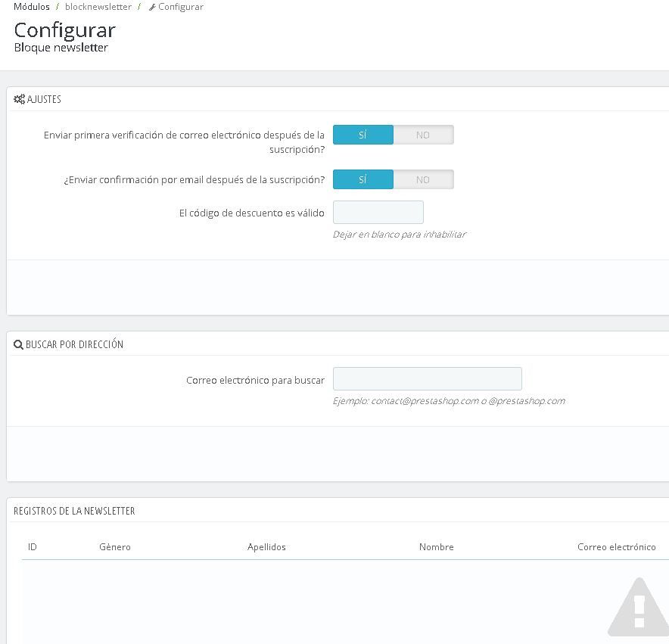Click the '¿Enviar confirmación por email' label
Screen dimensions: 669x644
[x=194, y=179]
